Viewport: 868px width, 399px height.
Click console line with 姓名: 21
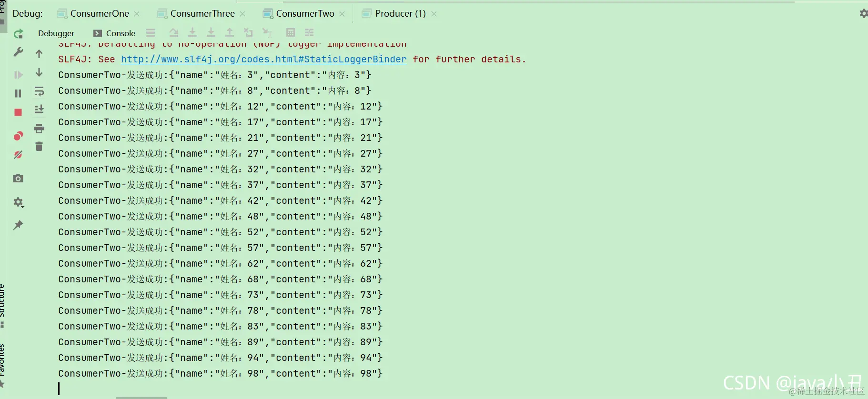(221, 138)
